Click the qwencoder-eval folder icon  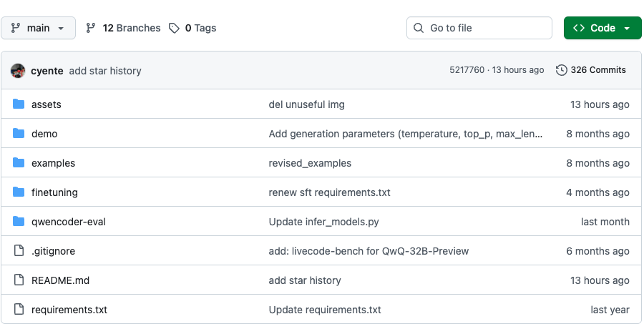point(19,222)
